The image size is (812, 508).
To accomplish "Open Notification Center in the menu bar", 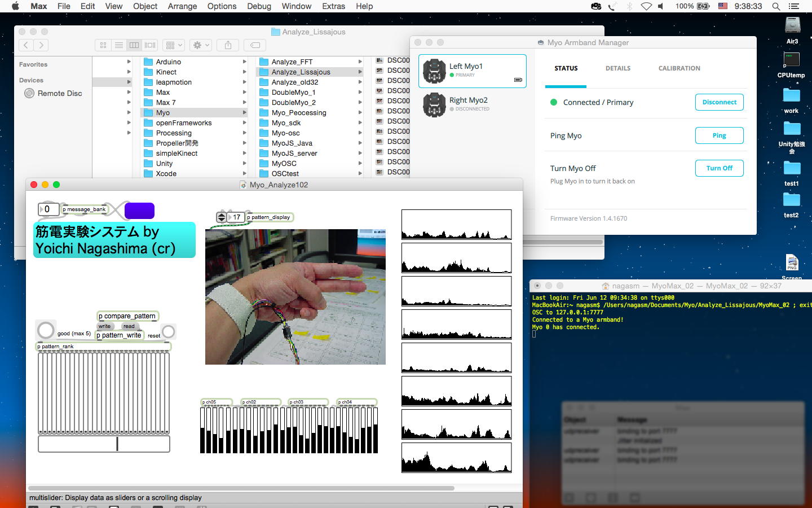I will (794, 6).
